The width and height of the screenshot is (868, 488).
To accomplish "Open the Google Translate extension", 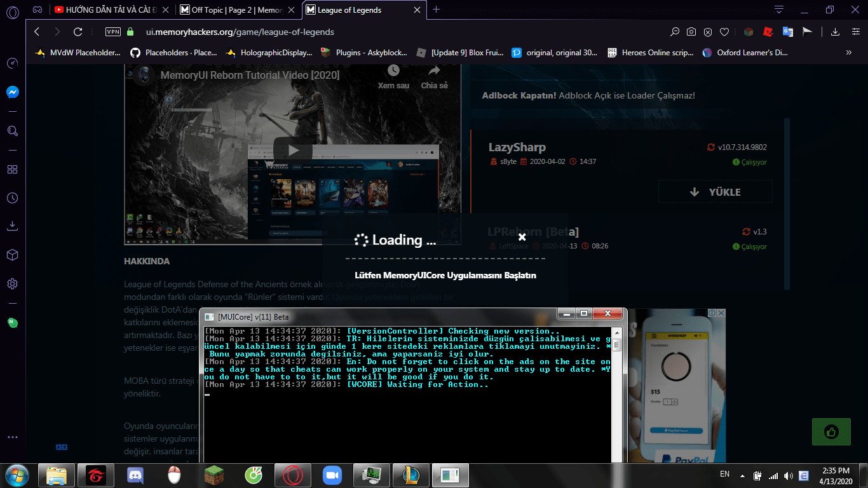I will point(788,32).
